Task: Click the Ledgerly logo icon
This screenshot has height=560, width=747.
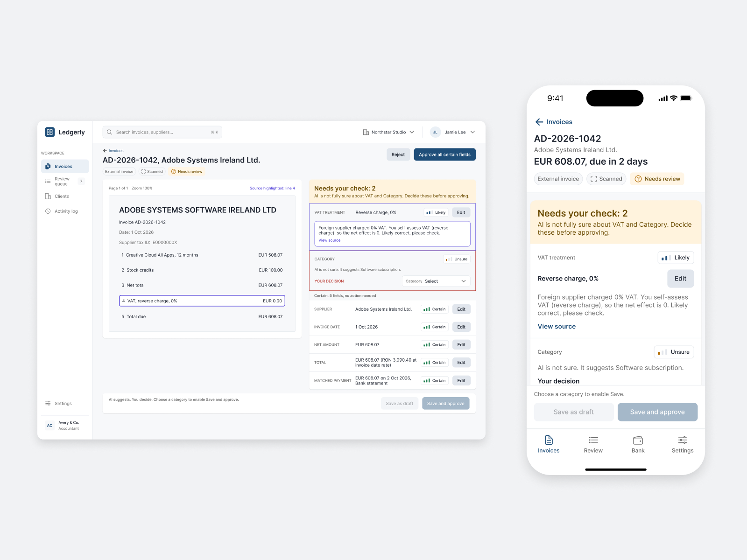Action: (49, 132)
